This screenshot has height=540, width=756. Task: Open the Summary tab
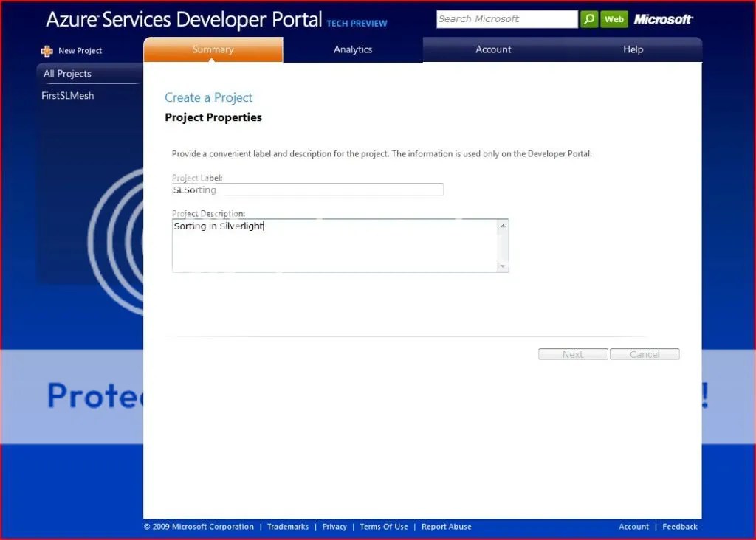[x=213, y=49]
